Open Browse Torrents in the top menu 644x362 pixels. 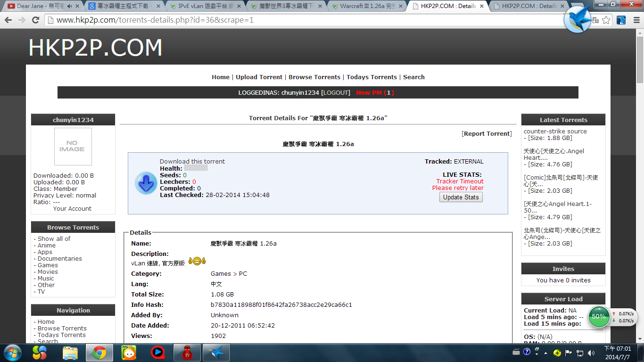314,77
